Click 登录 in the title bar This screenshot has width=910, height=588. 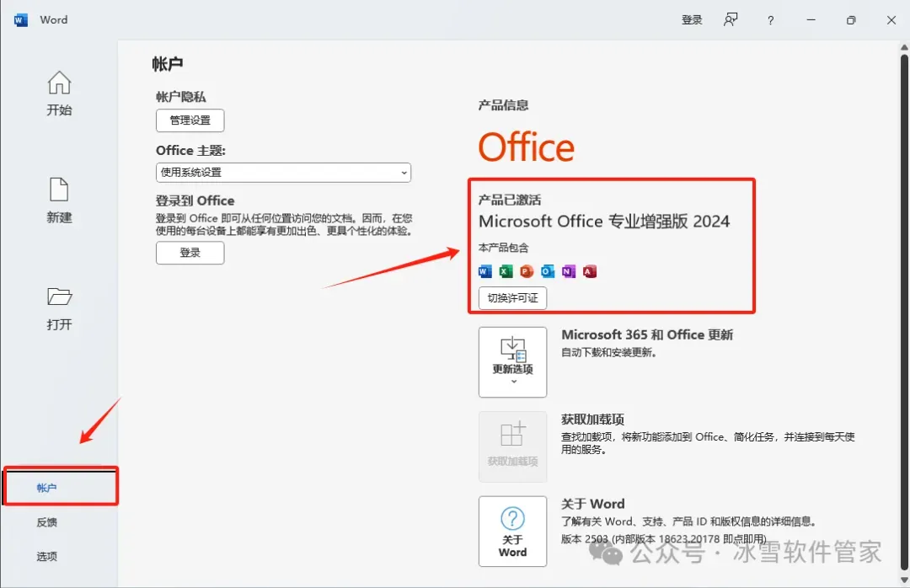click(692, 20)
